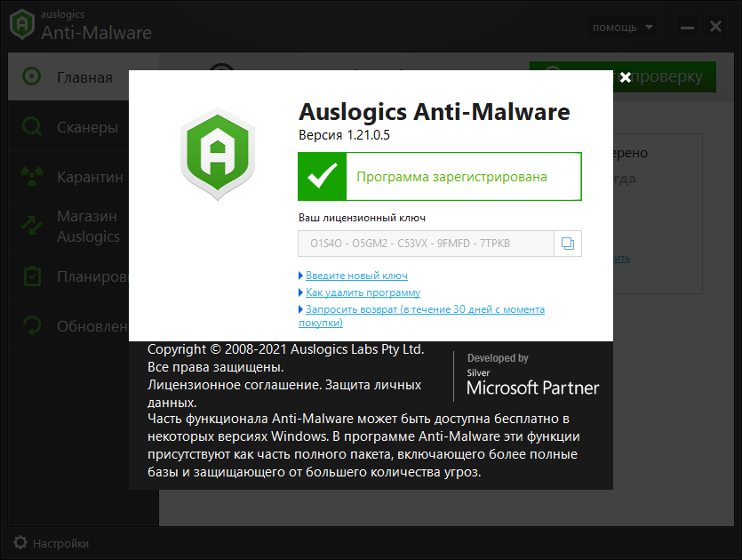Open the Магазин Auslogics section

coord(87,227)
